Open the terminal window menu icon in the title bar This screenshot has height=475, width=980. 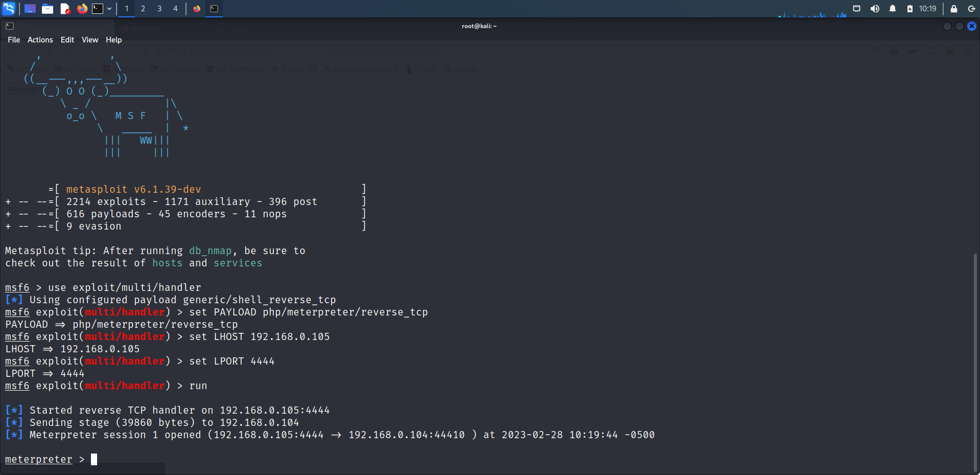10,26
